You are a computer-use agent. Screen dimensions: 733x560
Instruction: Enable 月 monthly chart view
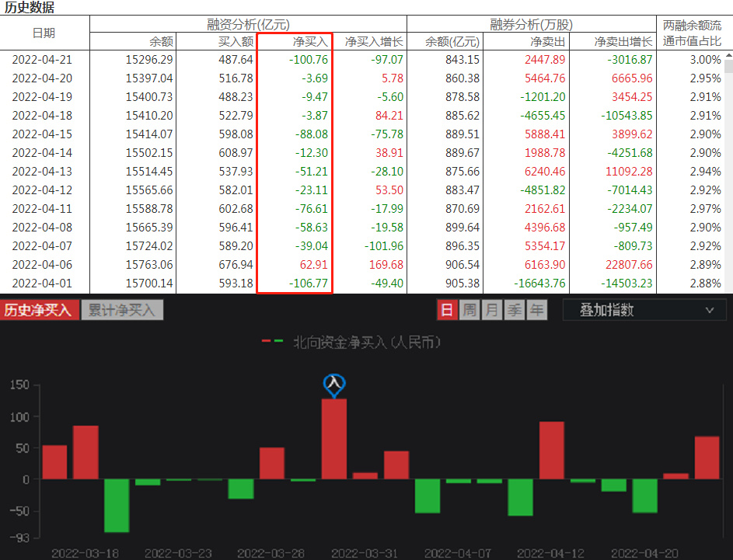[x=491, y=309]
